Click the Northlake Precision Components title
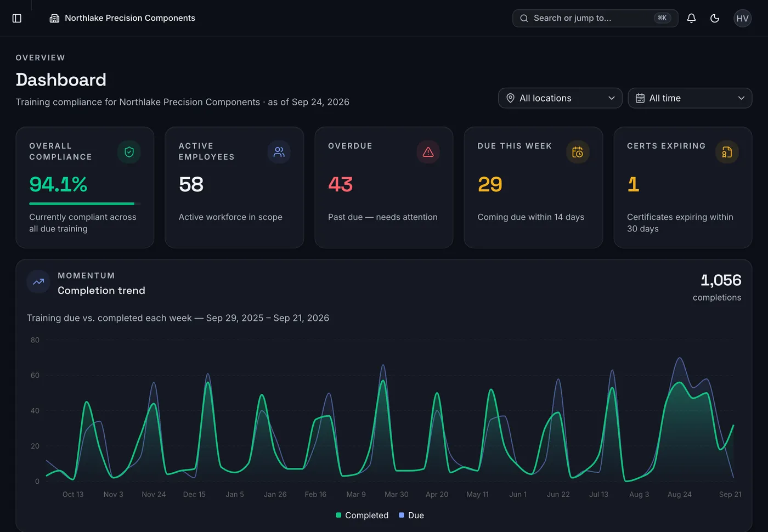 coord(130,18)
